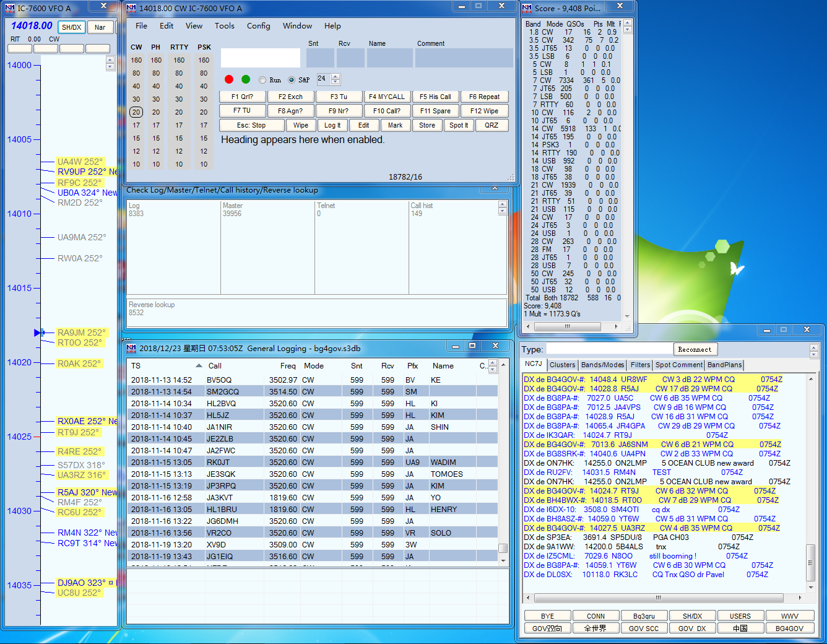Click the BG4GOV button in Telnet window
Image resolution: width=827 pixels, height=644 pixels.
(x=790, y=628)
